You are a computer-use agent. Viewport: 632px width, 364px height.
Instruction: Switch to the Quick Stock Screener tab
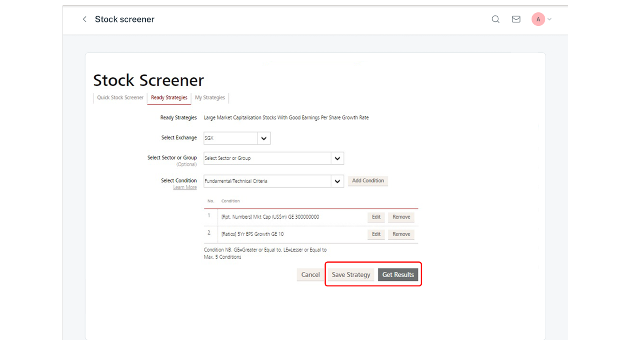coord(120,97)
